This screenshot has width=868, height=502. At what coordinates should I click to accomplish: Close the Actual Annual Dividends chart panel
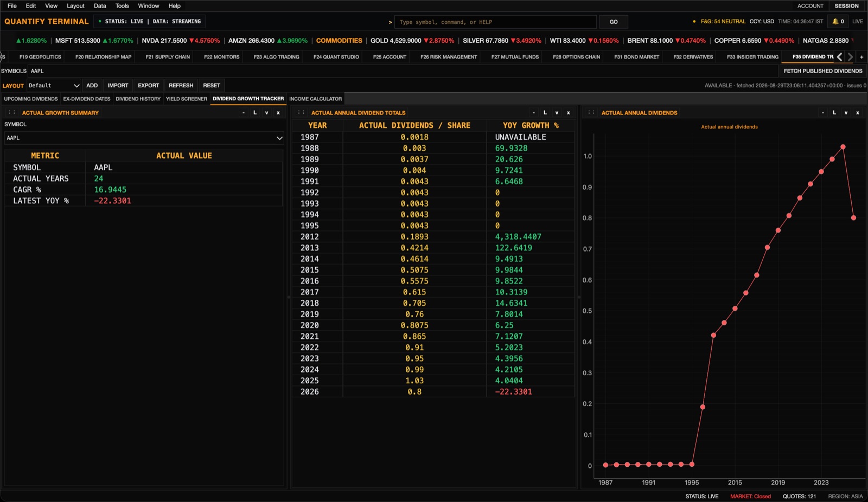click(x=858, y=113)
